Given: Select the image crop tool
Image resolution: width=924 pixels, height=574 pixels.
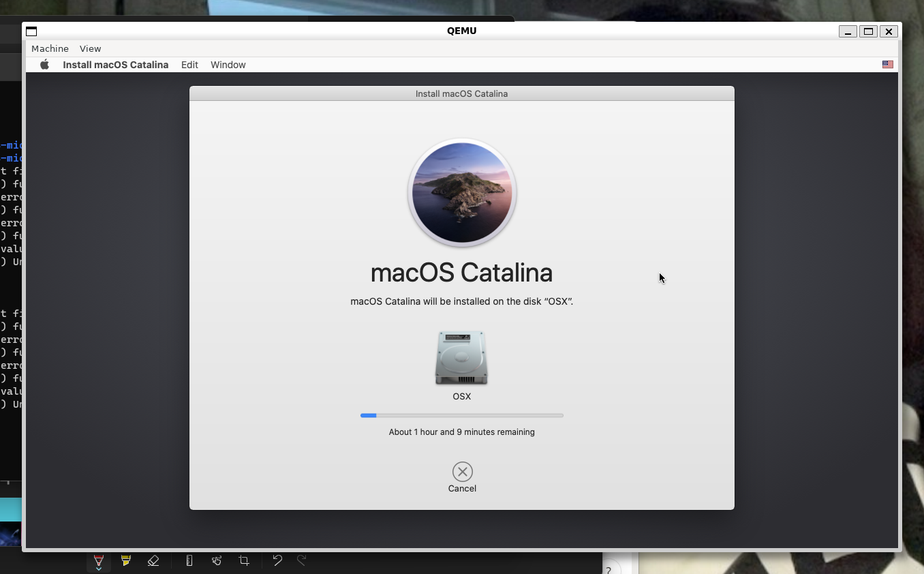Looking at the screenshot, I should 244,560.
